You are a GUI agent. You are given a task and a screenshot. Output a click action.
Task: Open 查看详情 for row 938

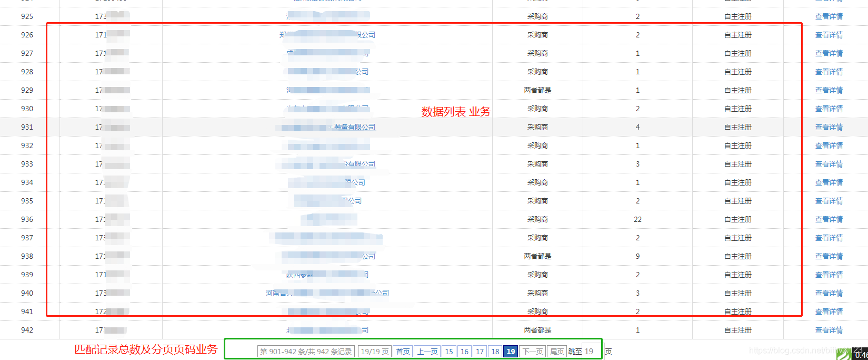pyautogui.click(x=829, y=256)
